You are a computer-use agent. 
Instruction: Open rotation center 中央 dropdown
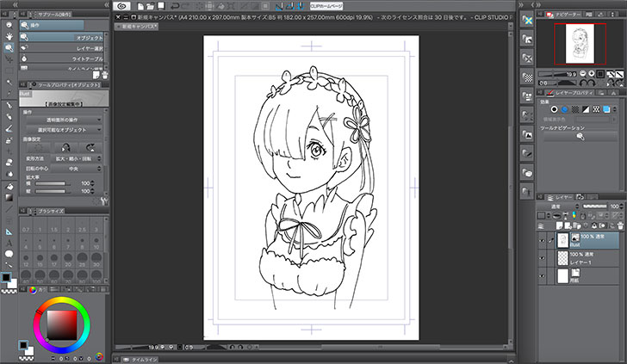[x=77, y=169]
